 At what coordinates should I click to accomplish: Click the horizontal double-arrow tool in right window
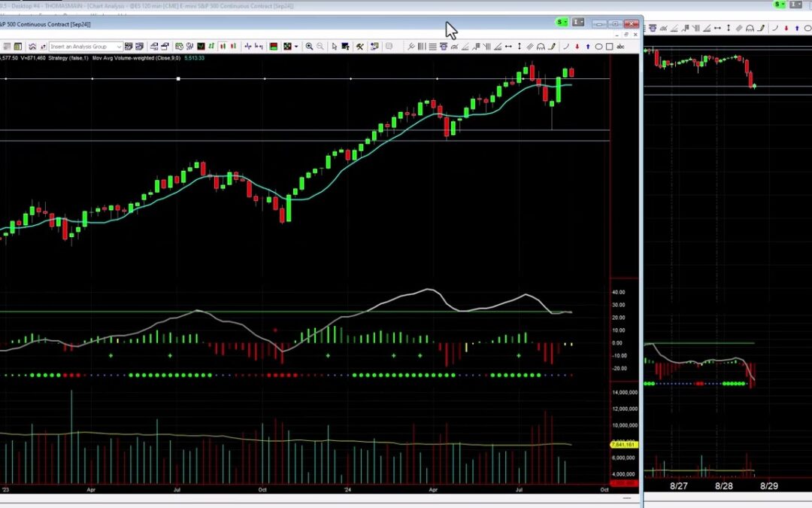[717, 28]
